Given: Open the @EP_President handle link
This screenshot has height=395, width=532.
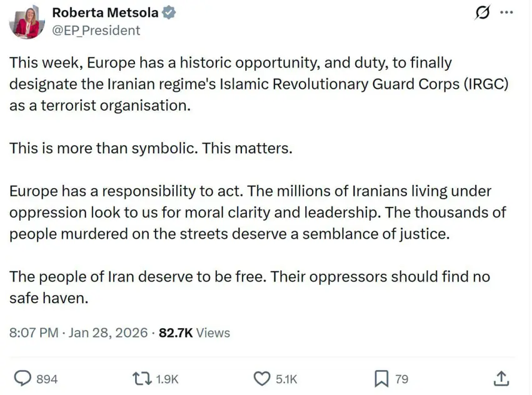Looking at the screenshot, I should click(x=96, y=29).
